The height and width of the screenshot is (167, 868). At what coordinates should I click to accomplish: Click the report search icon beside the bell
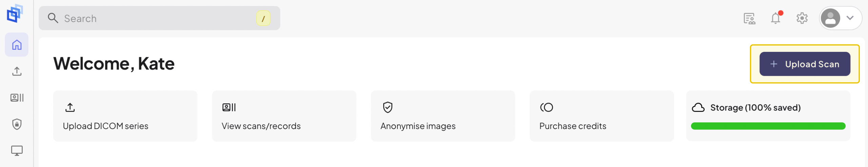click(749, 18)
